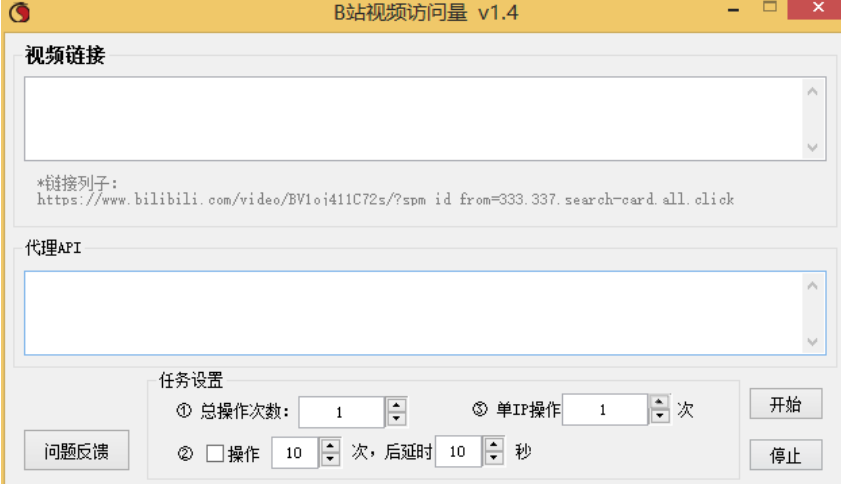Increment 操作 次 count spinner up
The image size is (841, 484).
click(x=331, y=446)
